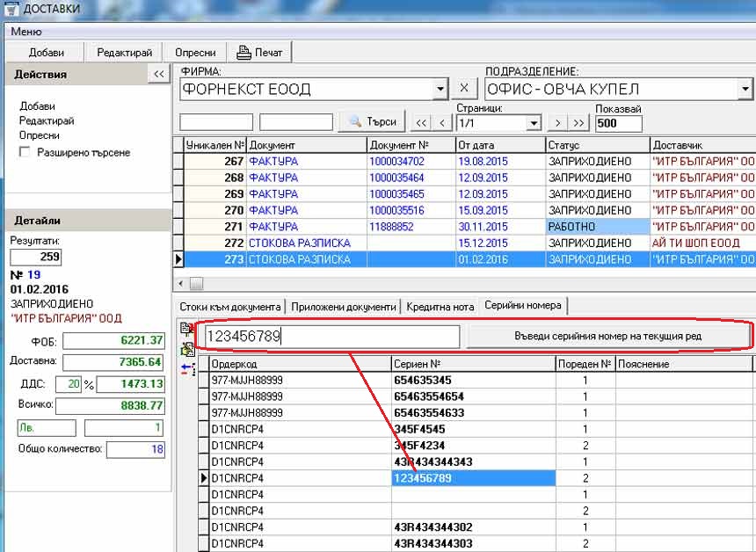Click the horizontal scrollbar left arrow
The width and height of the screenshot is (756, 552).
click(180, 284)
